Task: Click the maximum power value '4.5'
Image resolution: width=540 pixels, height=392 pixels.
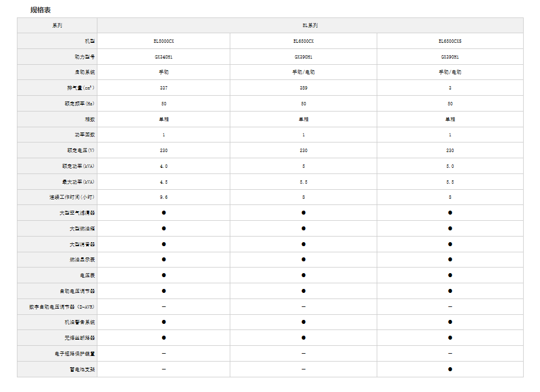Action: tap(164, 182)
